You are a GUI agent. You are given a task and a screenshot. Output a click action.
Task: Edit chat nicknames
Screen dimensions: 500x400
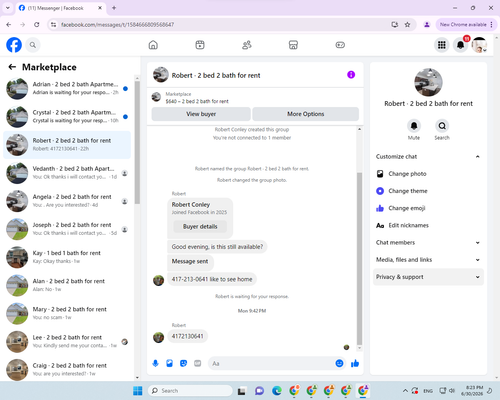[428, 226]
